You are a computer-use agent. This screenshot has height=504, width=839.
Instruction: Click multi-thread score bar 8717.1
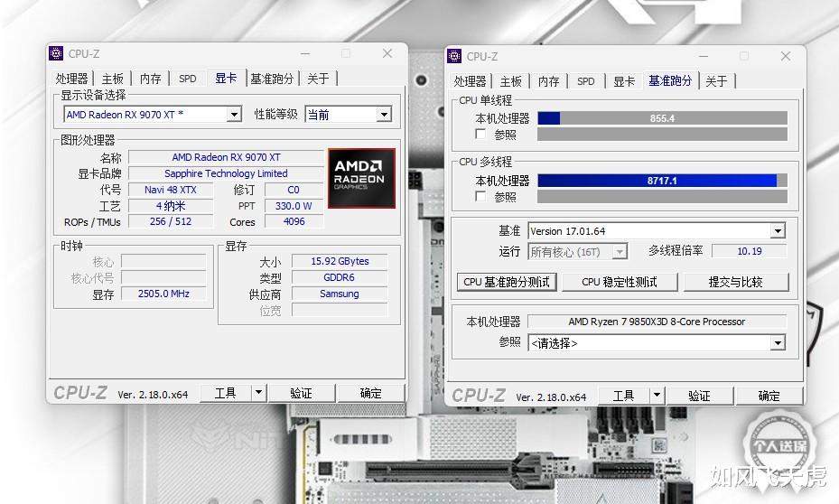662,181
